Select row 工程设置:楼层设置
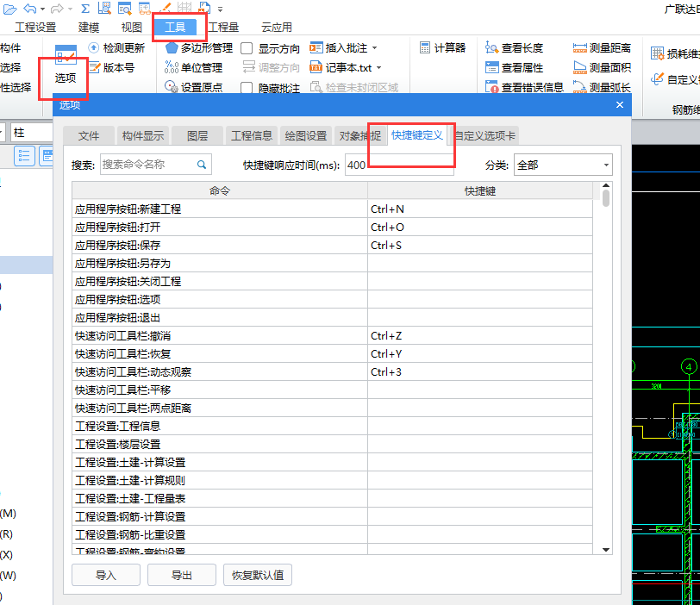The width and height of the screenshot is (700, 605). coord(332,444)
